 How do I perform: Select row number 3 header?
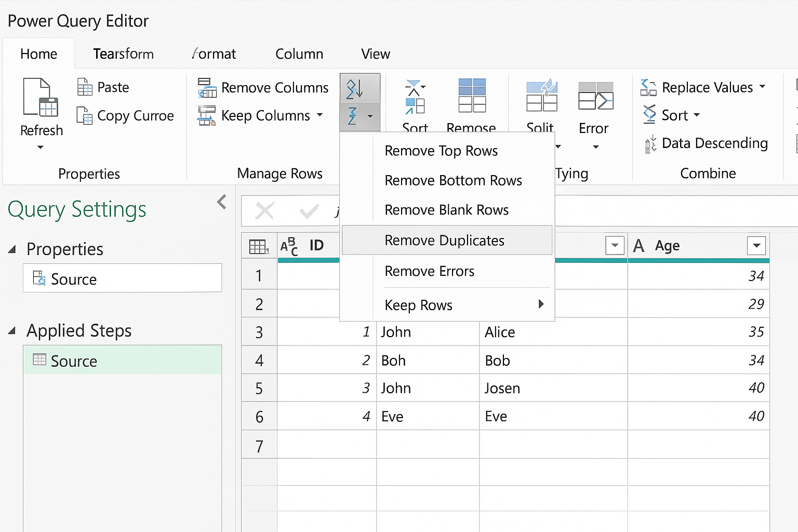coord(259,332)
